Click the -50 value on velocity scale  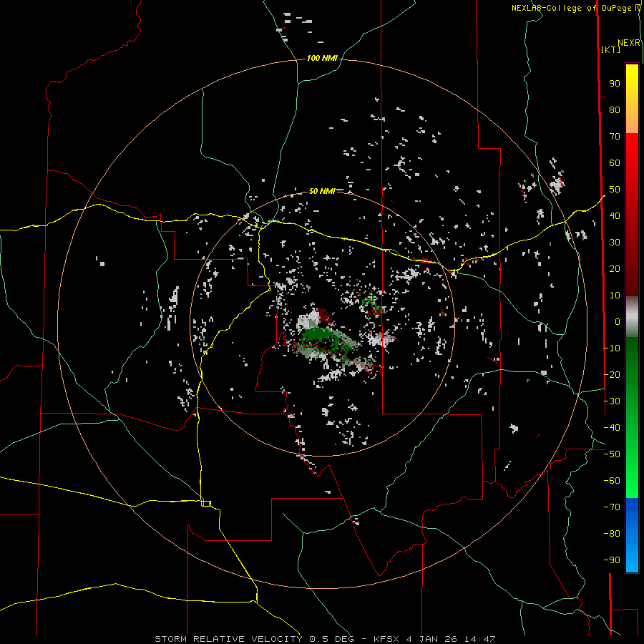click(612, 454)
